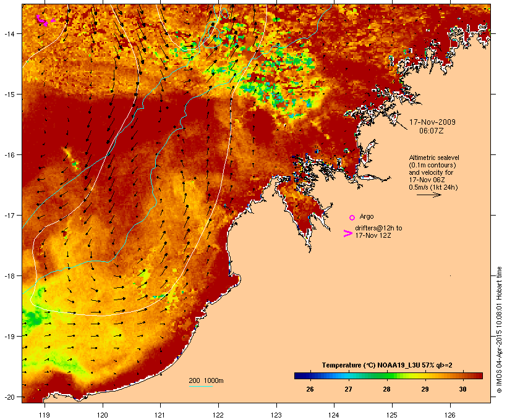
Task: Click the dark red 30 degree end of colorbar
Action: click(x=478, y=376)
